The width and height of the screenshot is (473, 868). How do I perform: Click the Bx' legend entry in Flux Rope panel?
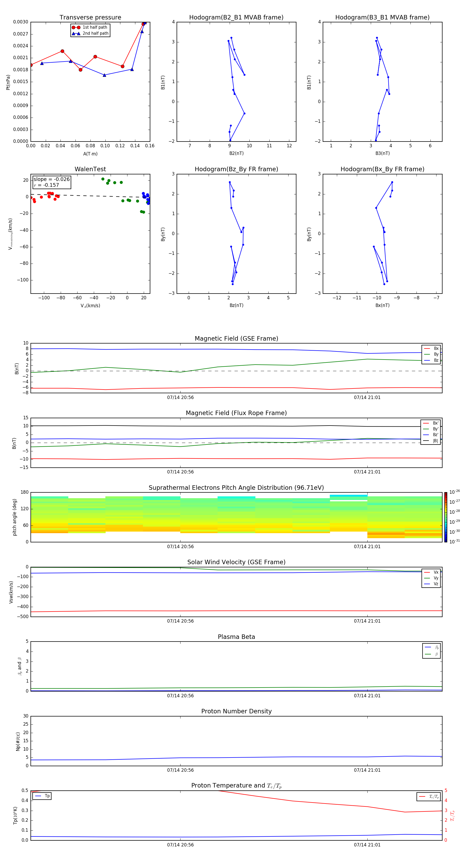point(431,423)
